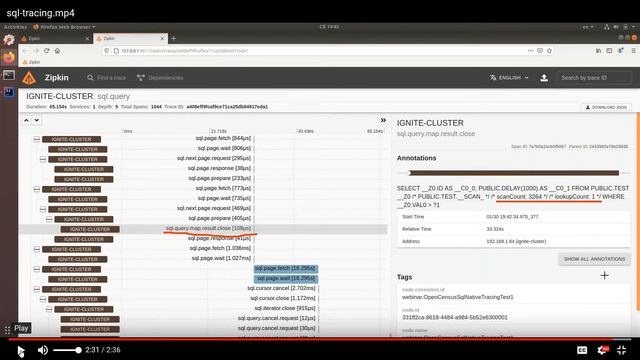Click the video player Play button
Image resolution: width=640 pixels, height=360 pixels.
pos(21,350)
